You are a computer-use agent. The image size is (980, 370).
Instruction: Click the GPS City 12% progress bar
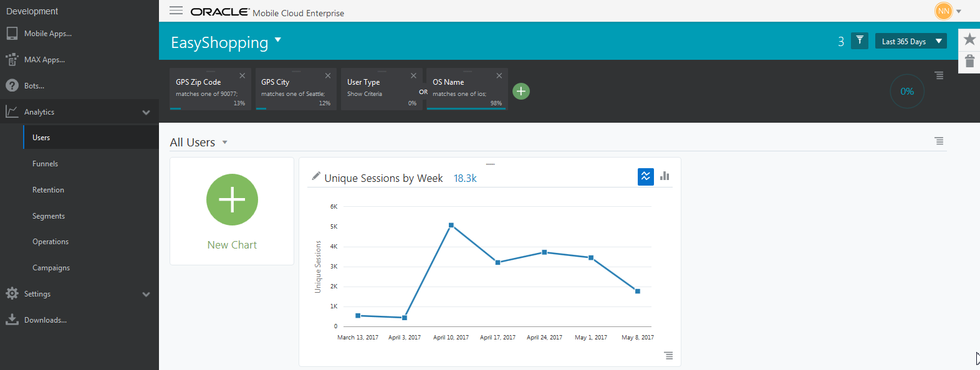261,108
